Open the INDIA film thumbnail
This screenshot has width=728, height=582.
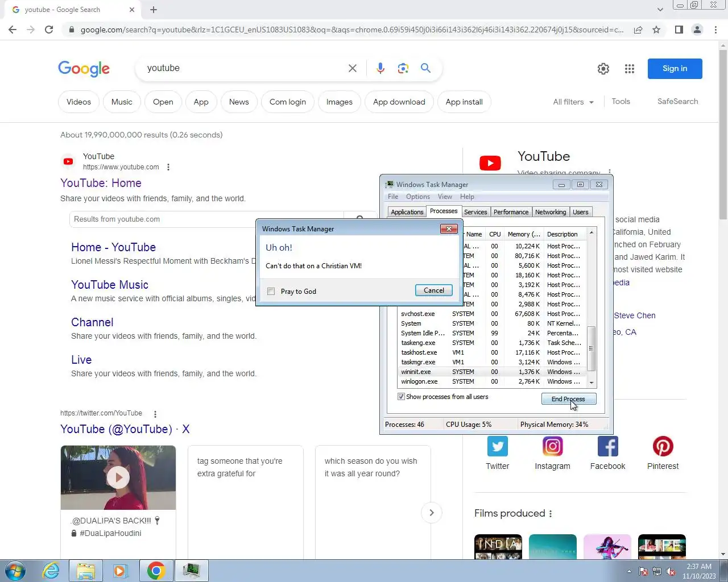click(x=498, y=546)
